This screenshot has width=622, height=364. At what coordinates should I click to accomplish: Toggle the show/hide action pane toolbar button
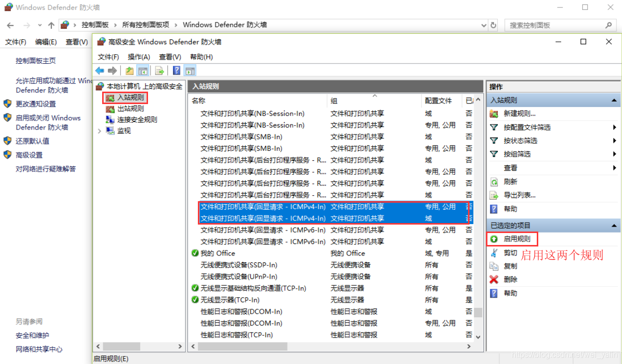(x=190, y=71)
